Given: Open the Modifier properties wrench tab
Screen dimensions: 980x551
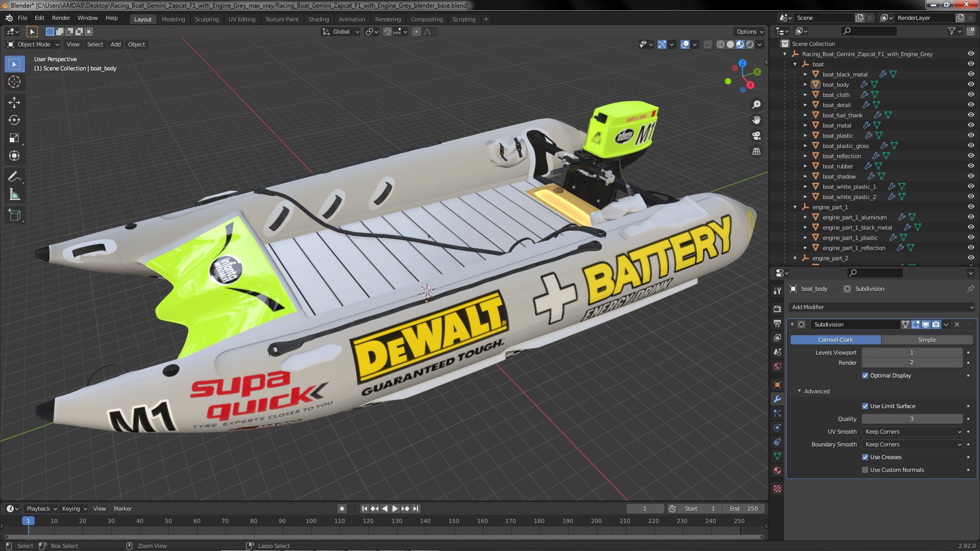Looking at the screenshot, I should pos(777,399).
